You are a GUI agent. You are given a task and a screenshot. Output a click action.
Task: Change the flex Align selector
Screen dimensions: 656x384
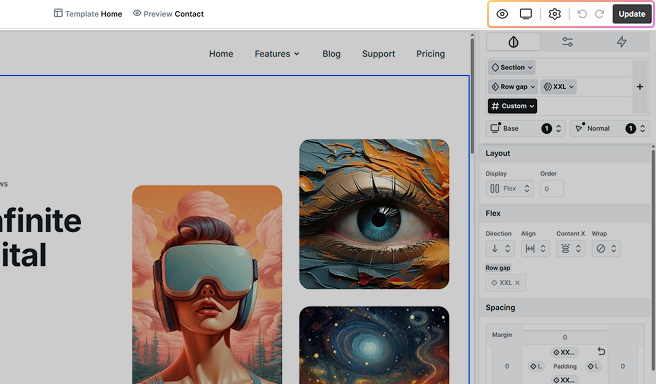[535, 248]
